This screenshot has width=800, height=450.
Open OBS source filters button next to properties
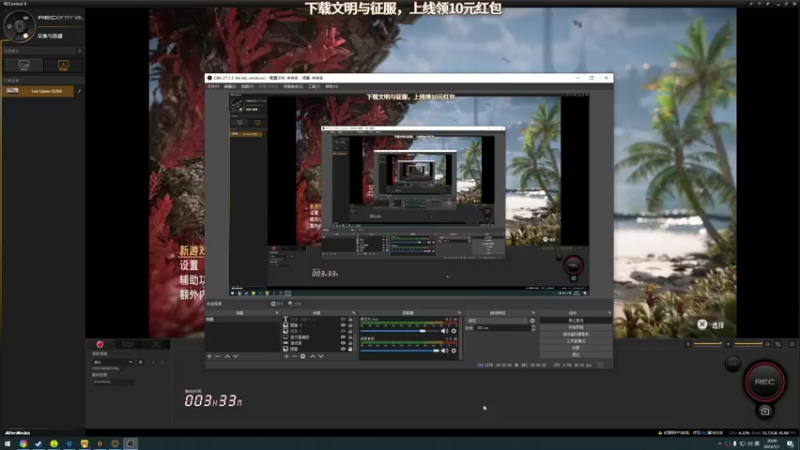point(295,304)
